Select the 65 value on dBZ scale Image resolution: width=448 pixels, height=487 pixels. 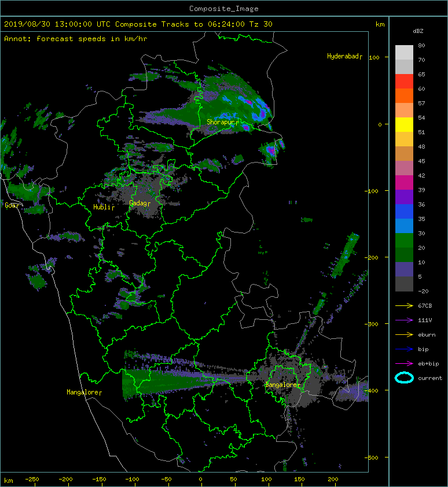[421, 74]
